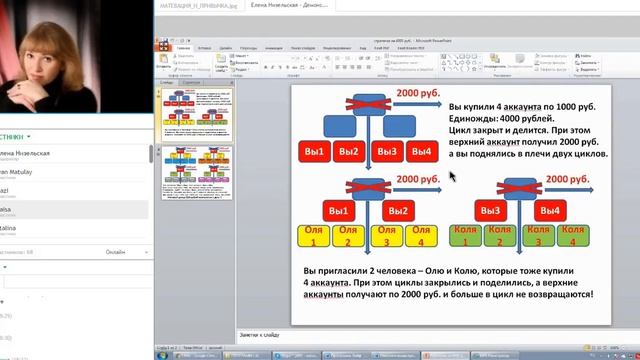Open the Section (Раздел) dropdown
The width and height of the screenshot is (640, 360).
click(x=240, y=69)
